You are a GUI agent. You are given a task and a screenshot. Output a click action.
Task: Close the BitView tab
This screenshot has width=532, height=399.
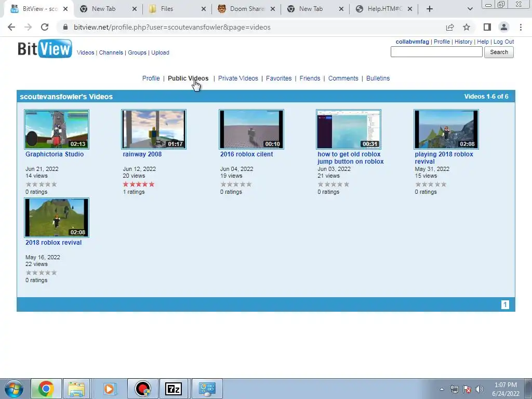65,9
